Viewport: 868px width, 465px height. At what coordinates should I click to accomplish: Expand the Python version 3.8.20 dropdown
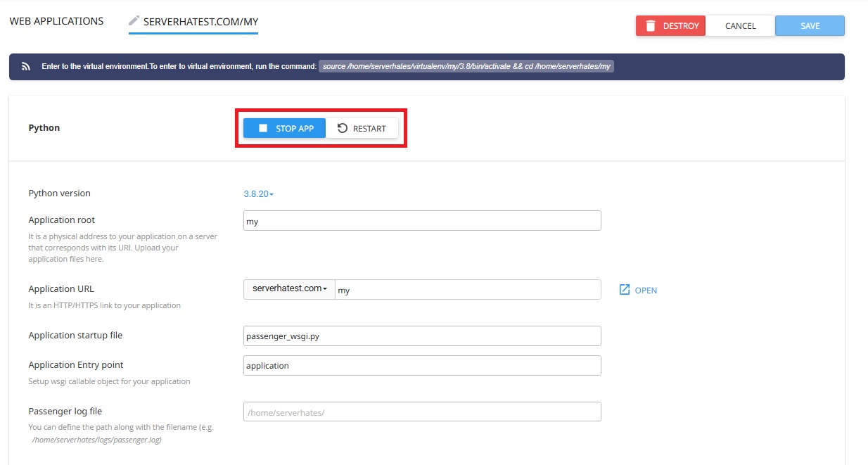[258, 193]
